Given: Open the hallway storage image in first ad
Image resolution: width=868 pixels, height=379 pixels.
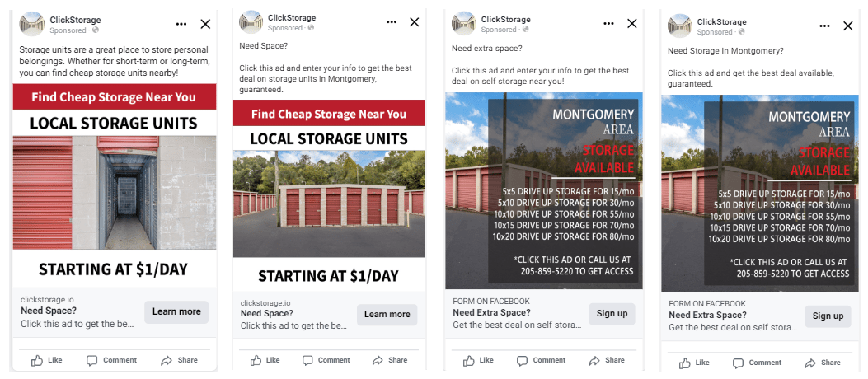Looking at the screenshot, I should (115, 193).
